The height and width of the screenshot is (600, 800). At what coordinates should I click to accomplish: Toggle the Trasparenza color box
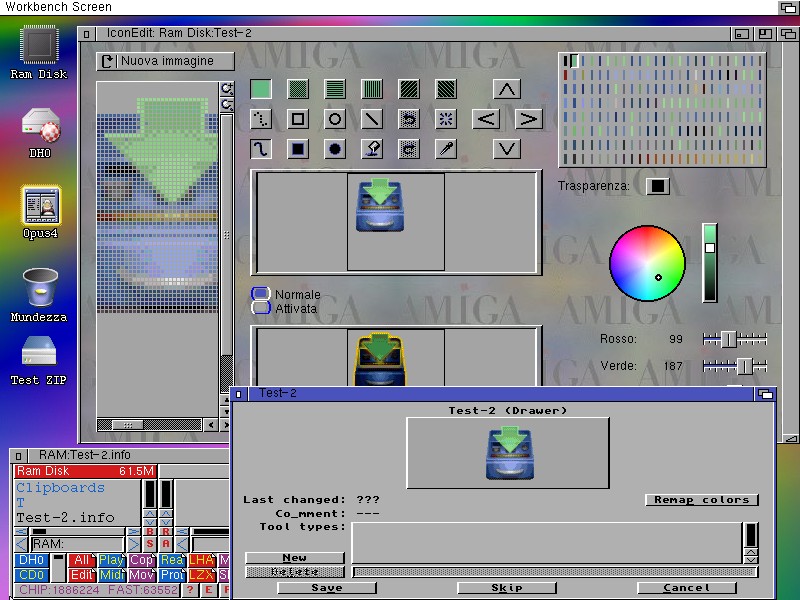coord(657,186)
